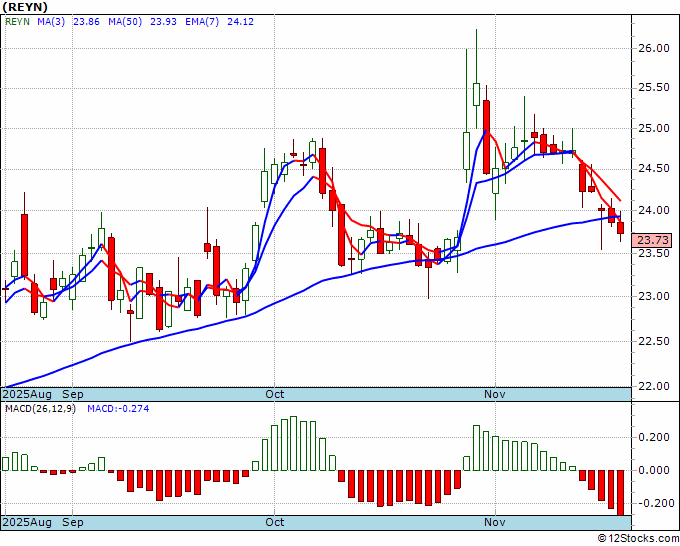Click the 25.00 price axis label
The width and height of the screenshot is (680, 546).
[654, 128]
